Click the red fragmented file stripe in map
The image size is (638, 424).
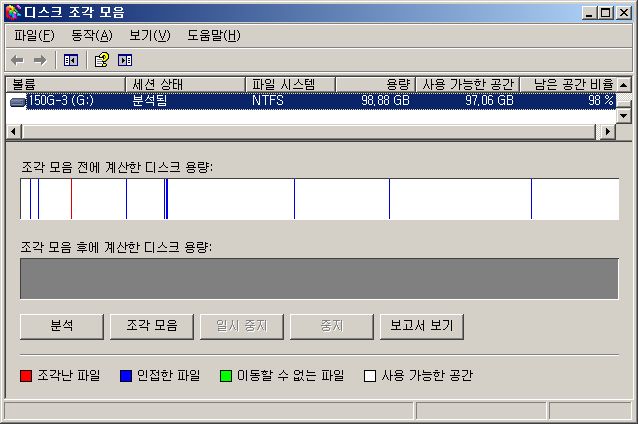click(71, 199)
